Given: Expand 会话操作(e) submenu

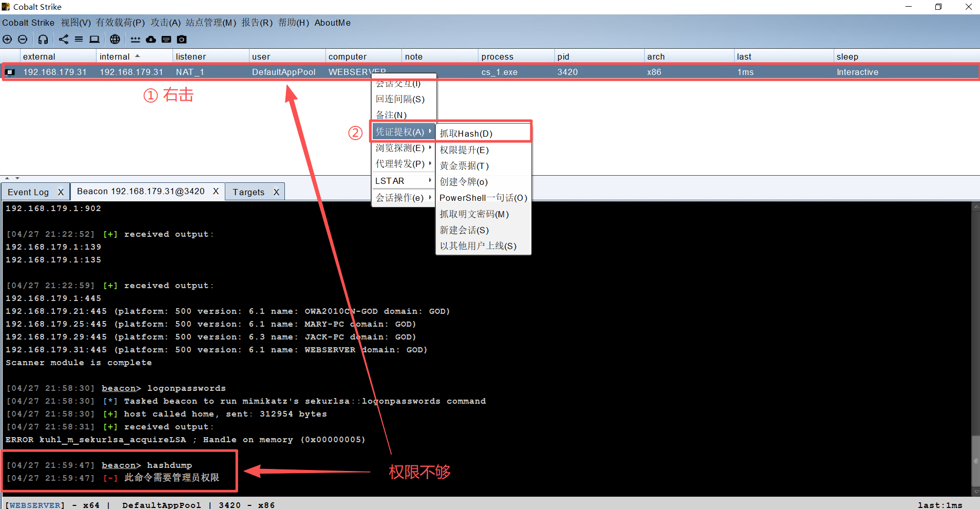Looking at the screenshot, I should pyautogui.click(x=403, y=198).
